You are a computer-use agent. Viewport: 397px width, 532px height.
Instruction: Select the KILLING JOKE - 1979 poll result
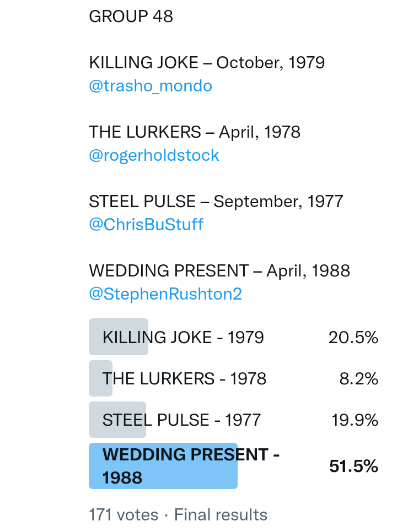coord(183,337)
